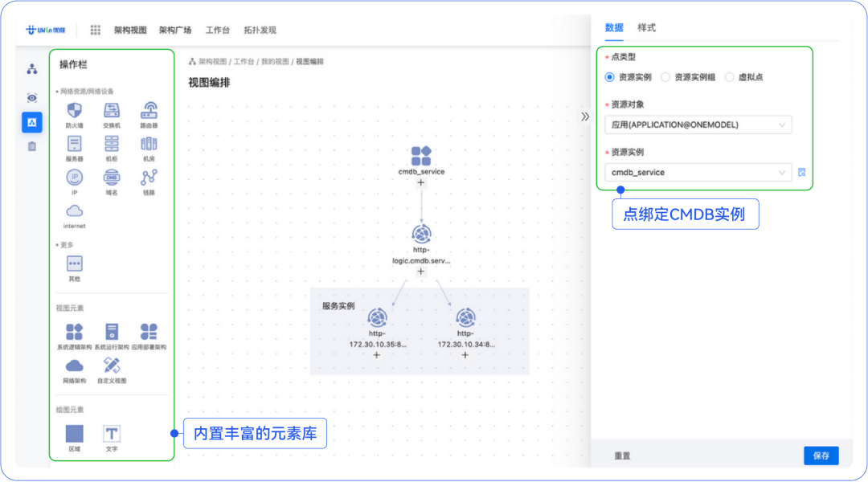Choose the system runtime architecture (系统运行架构) icon
Viewport: 868px width, 482px height.
(x=111, y=332)
